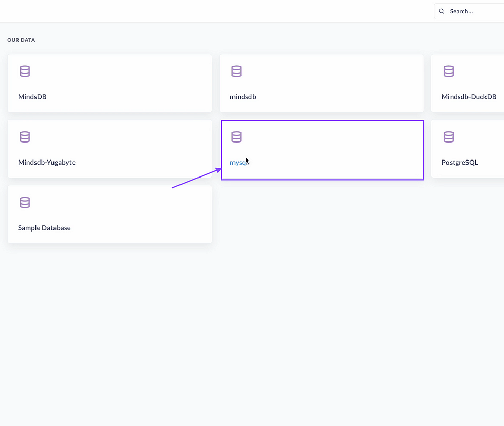Open the PostgreSQL name link
504x426 pixels.
pyautogui.click(x=459, y=163)
